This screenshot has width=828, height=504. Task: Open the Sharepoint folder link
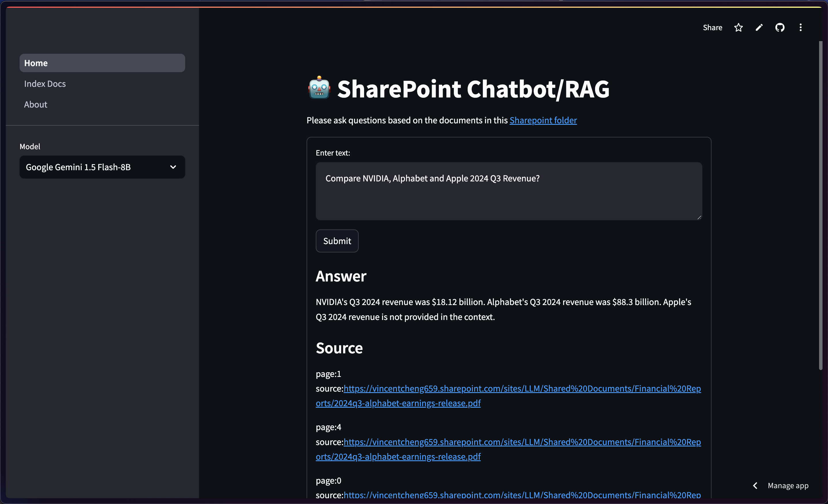543,120
